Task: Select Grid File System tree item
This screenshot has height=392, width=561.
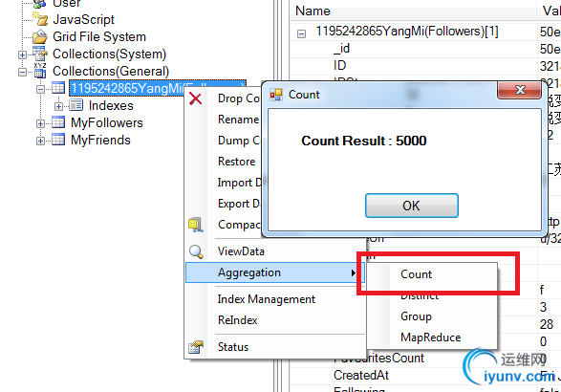Action: pyautogui.click(x=99, y=36)
